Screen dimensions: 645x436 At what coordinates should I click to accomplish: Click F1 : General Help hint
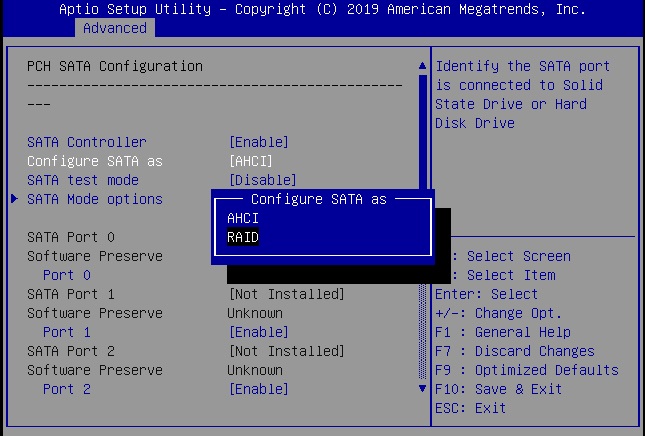click(503, 332)
